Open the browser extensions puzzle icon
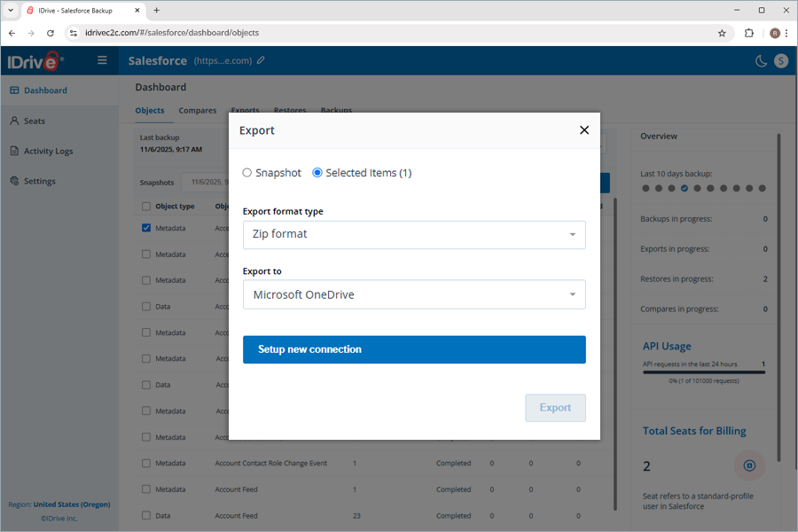Screen dimensions: 798x532 (x=748, y=33)
